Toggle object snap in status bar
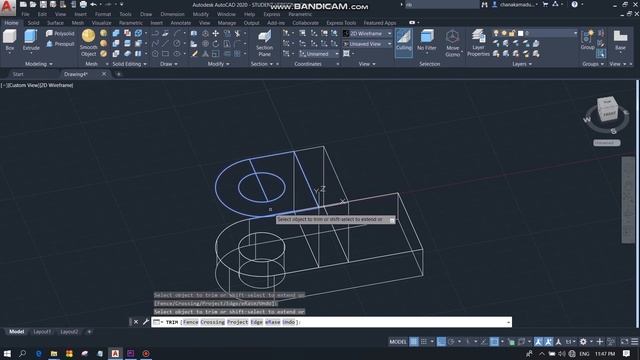 494,342
